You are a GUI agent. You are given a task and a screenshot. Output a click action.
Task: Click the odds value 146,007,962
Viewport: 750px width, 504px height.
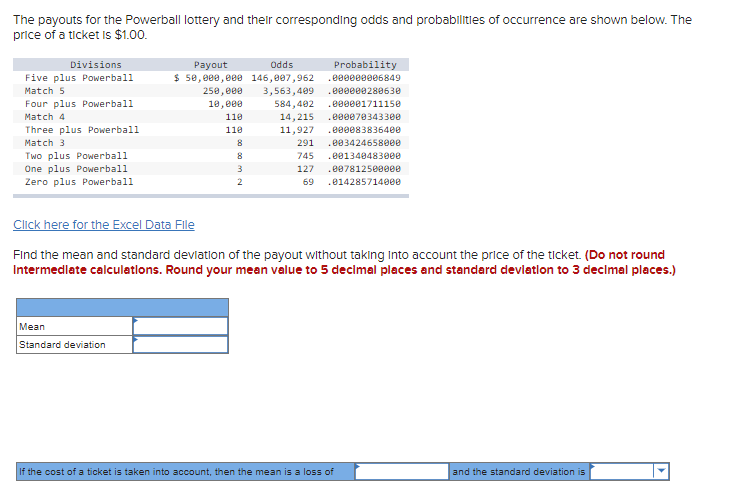pyautogui.click(x=283, y=77)
